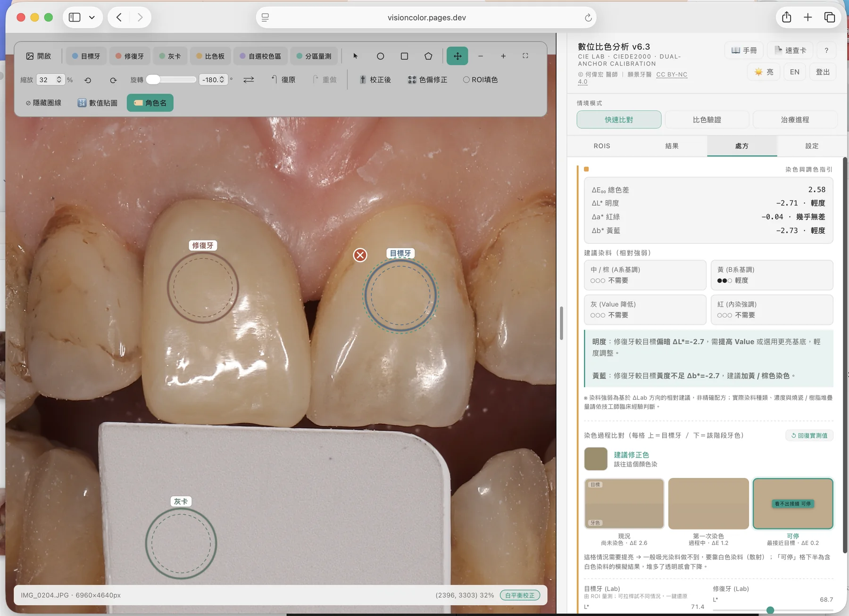Open an image with the 開啟 button

39,56
